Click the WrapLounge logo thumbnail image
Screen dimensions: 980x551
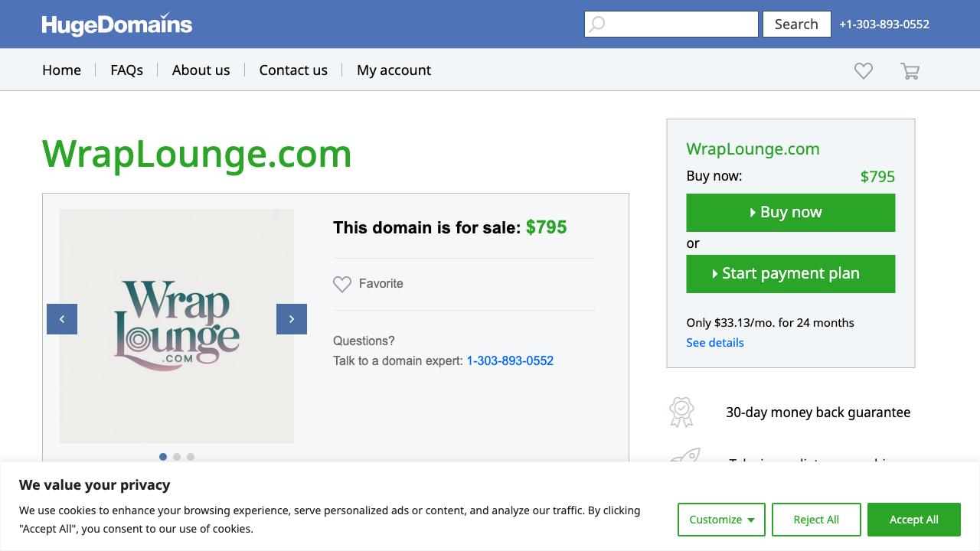[177, 325]
